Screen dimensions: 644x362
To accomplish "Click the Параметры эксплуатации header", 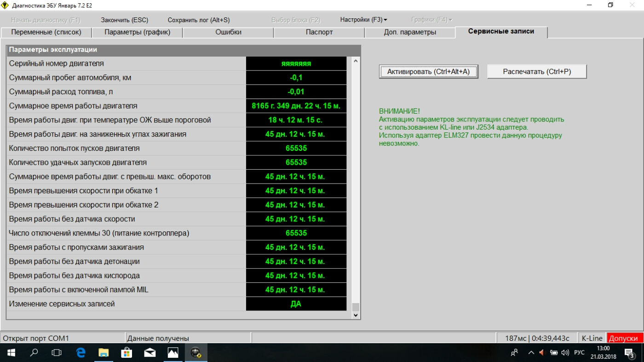I will 184,50.
